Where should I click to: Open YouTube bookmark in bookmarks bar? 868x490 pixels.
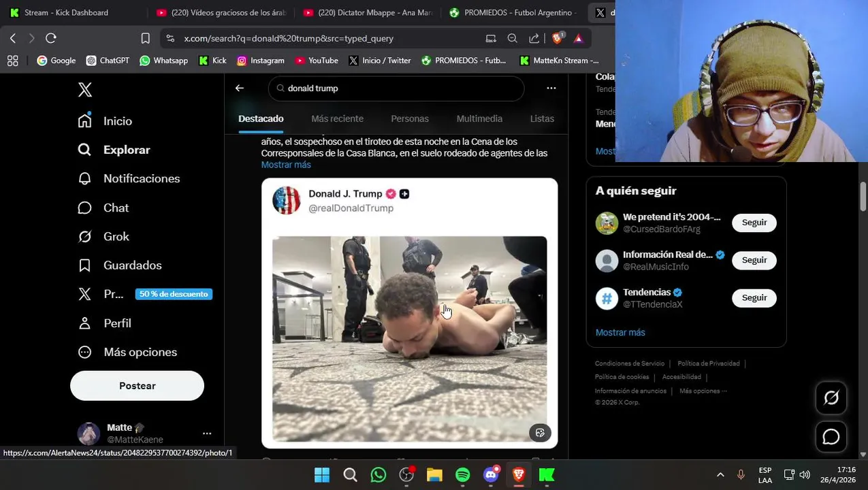pos(317,61)
